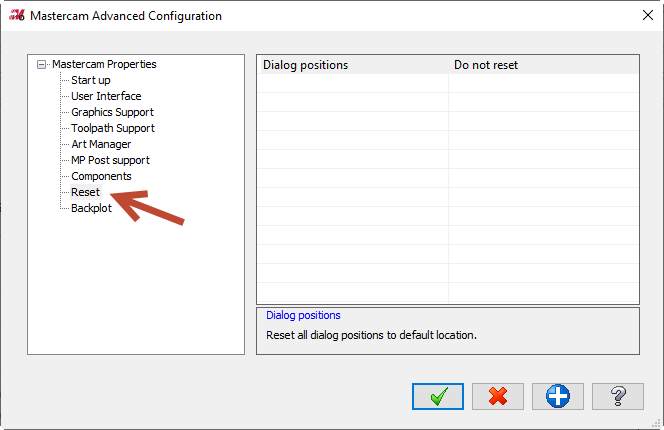Choose Toolpath Support in the tree

(x=113, y=128)
